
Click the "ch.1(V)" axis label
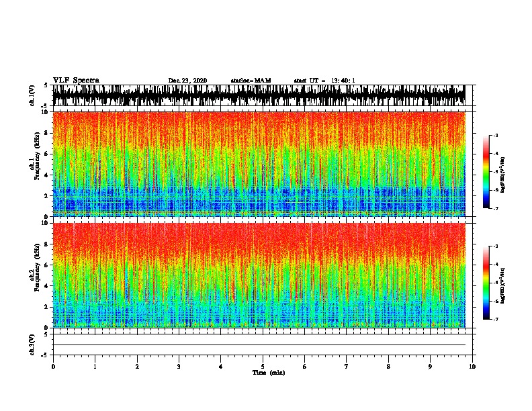point(32,95)
